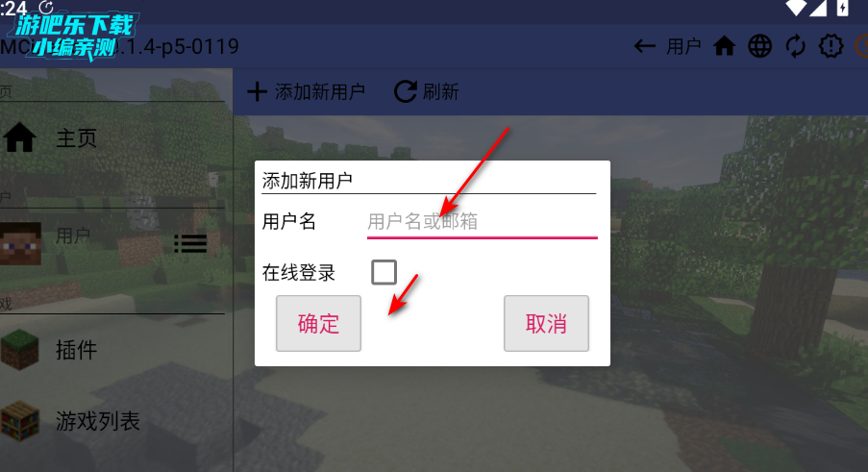Viewport: 868px width, 472px height.
Task: Click the 添加新用户 toolbar text
Action: pos(320,92)
